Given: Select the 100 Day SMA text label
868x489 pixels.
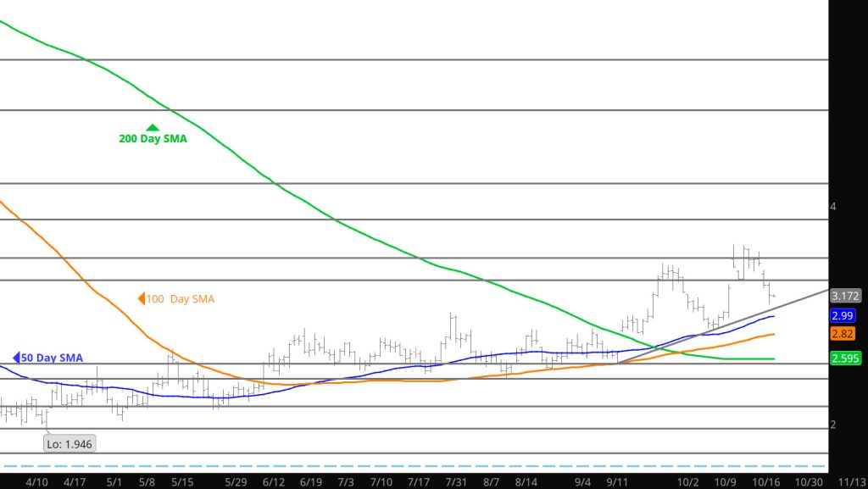Looking at the screenshot, I should coord(181,299).
